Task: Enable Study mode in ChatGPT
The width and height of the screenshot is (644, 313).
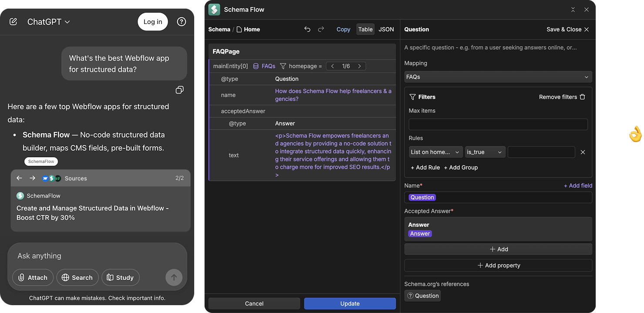Action: click(x=120, y=277)
